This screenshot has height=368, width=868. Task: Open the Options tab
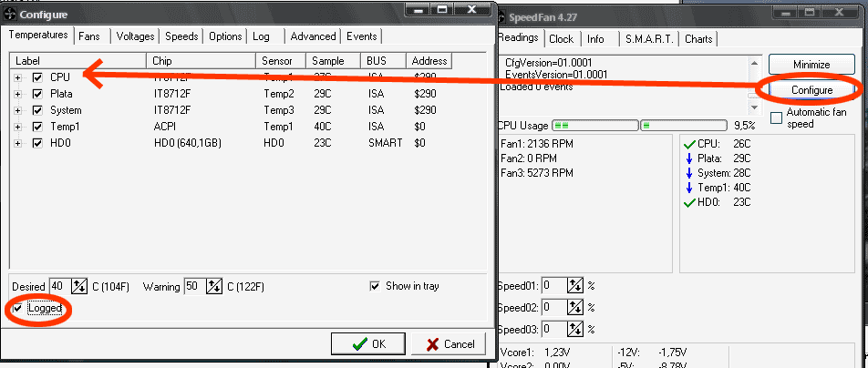[225, 36]
